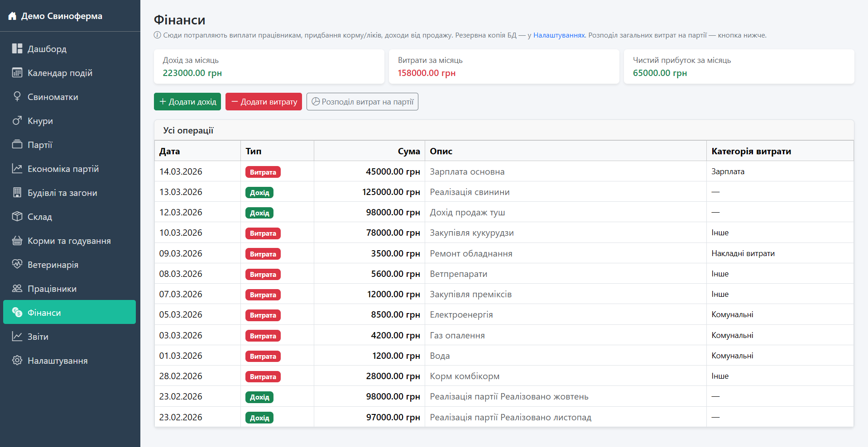Open the Партії menu item
Screen dimensions: 868x447
tap(40, 145)
